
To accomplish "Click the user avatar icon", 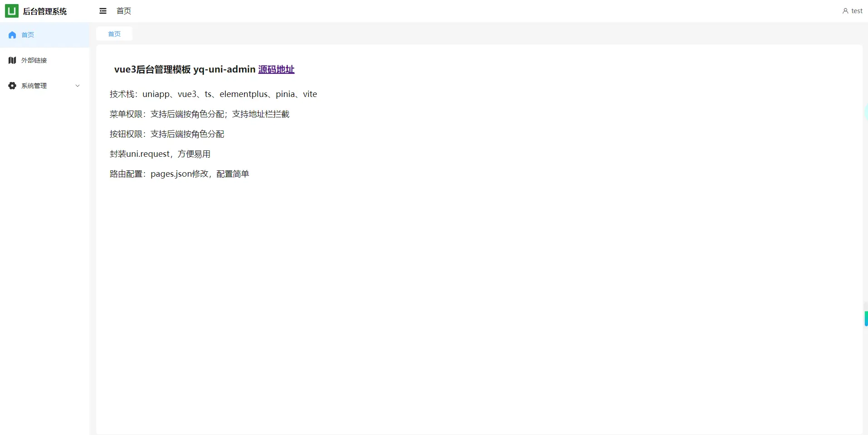I will click(x=845, y=11).
